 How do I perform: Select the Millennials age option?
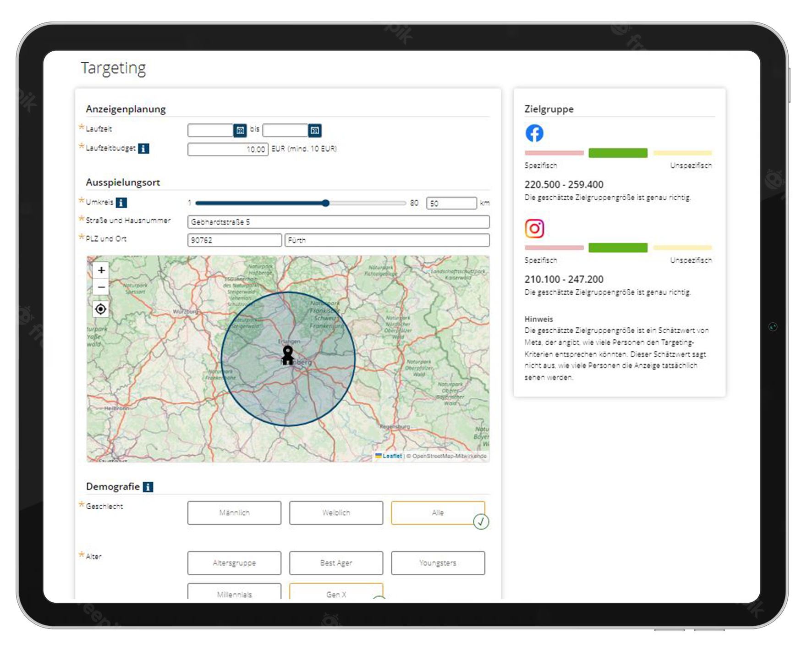pyautogui.click(x=234, y=591)
